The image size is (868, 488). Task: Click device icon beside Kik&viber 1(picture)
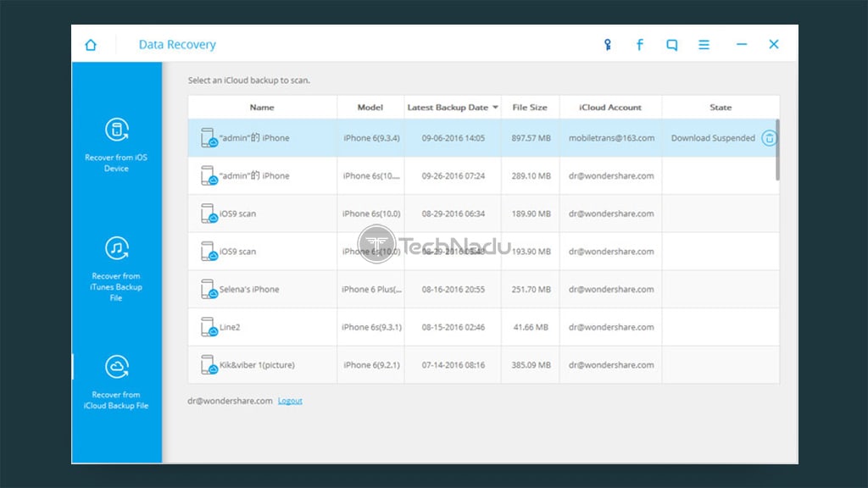(209, 364)
